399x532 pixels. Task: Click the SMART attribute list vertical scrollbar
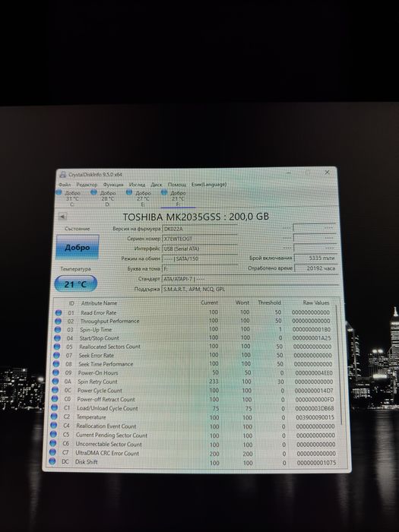[337, 366]
